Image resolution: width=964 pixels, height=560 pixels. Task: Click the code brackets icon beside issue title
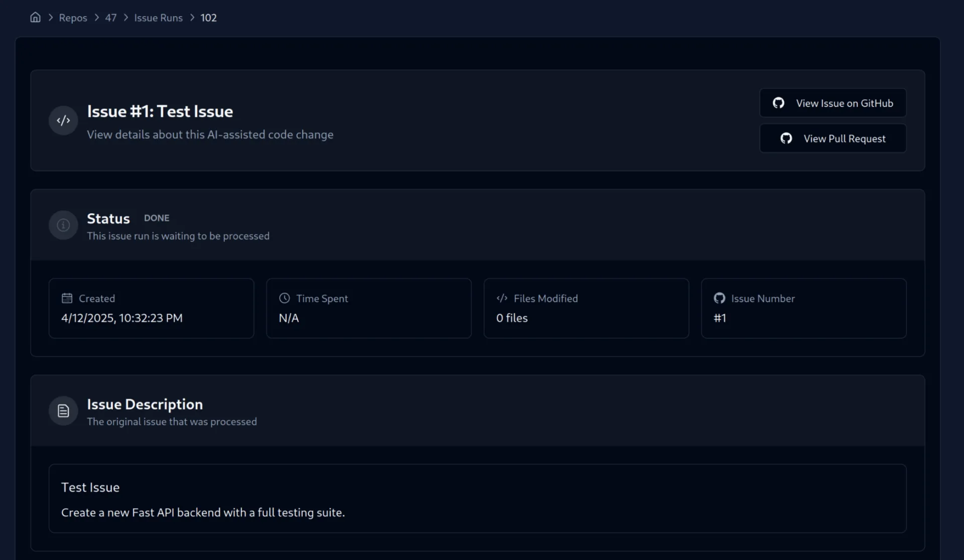[x=63, y=120]
